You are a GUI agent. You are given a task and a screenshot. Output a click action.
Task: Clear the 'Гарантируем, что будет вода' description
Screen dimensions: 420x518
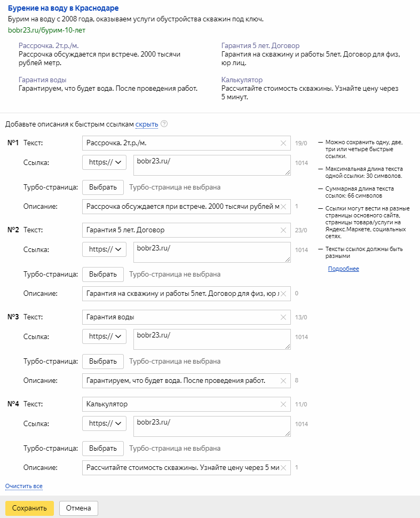click(x=283, y=381)
